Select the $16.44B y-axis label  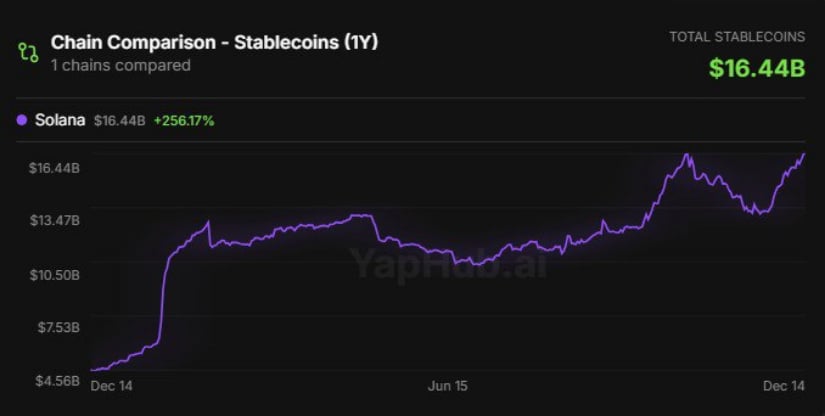(x=55, y=167)
